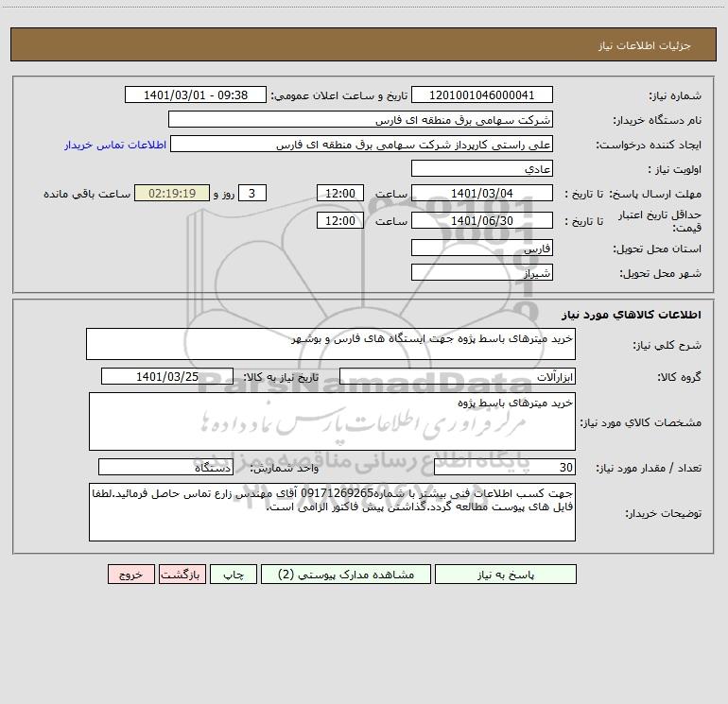
Task: Click the خروج exit button
Action: click(130, 575)
